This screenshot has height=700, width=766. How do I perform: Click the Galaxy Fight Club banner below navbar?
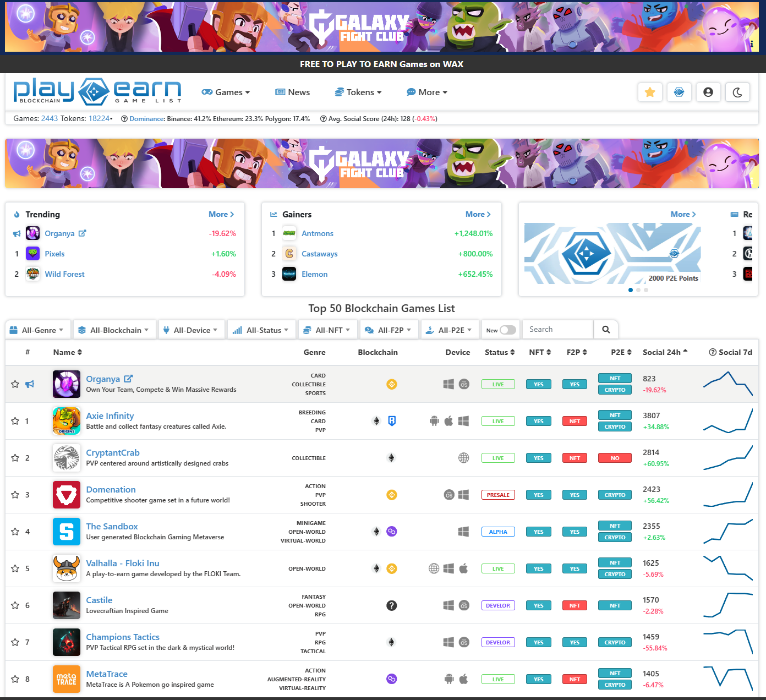point(382,163)
